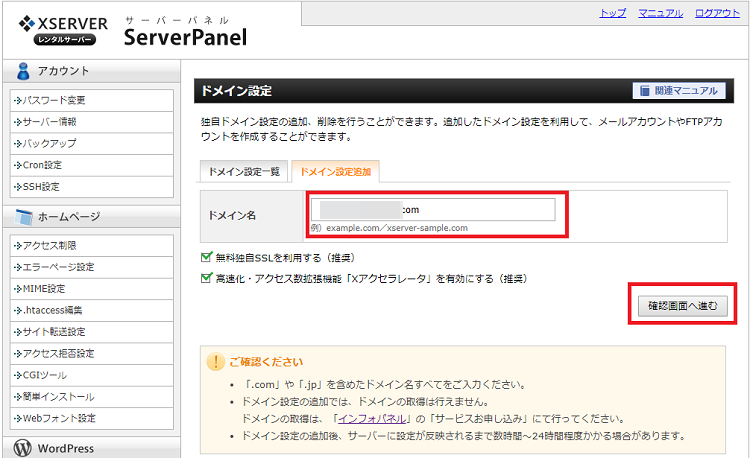The height and width of the screenshot is (458, 750).
Task: Click the XSERVER logo icon
Action: tap(27, 23)
